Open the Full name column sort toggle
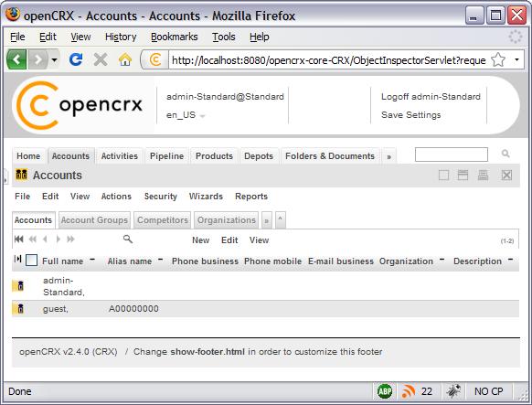Screen dimensions: 532x405 92,260
